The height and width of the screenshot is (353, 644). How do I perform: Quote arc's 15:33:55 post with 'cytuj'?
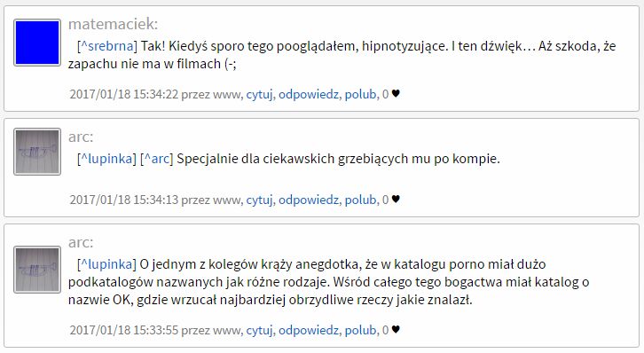coord(259,331)
